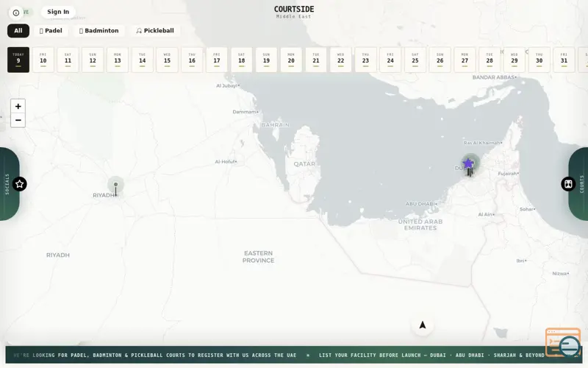Click the Nizwa city label
The width and height of the screenshot is (588, 368).
559,274
